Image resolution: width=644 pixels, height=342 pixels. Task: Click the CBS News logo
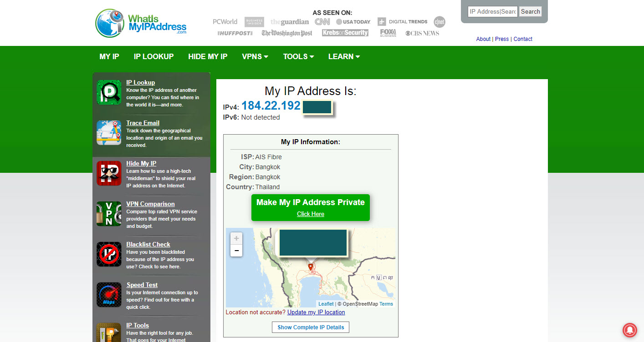pyautogui.click(x=422, y=33)
